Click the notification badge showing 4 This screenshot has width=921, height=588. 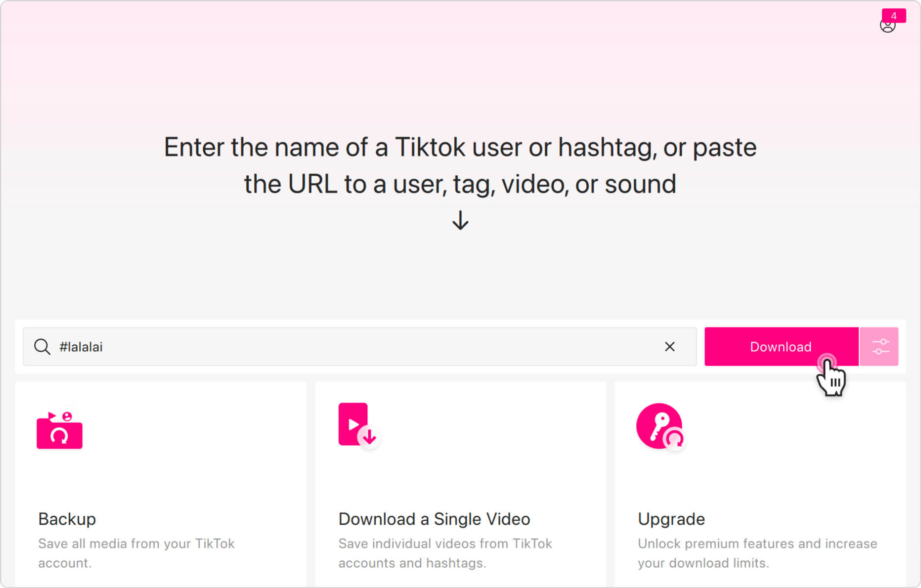tap(894, 16)
